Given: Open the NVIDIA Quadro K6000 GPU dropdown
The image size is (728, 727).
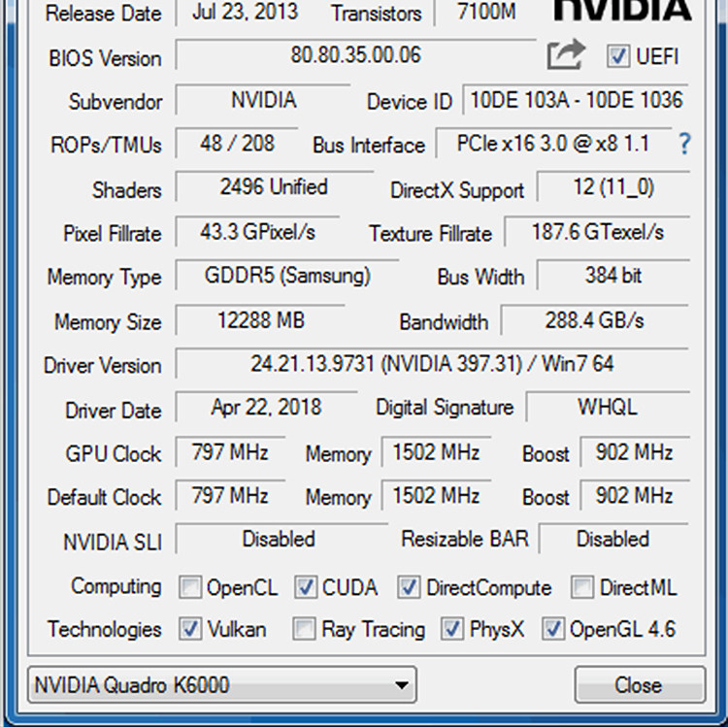Looking at the screenshot, I should point(222,684).
